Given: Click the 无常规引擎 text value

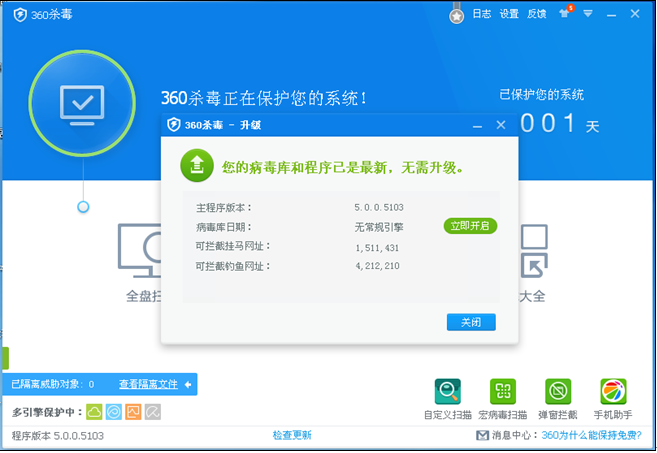Looking at the screenshot, I should (x=379, y=227).
